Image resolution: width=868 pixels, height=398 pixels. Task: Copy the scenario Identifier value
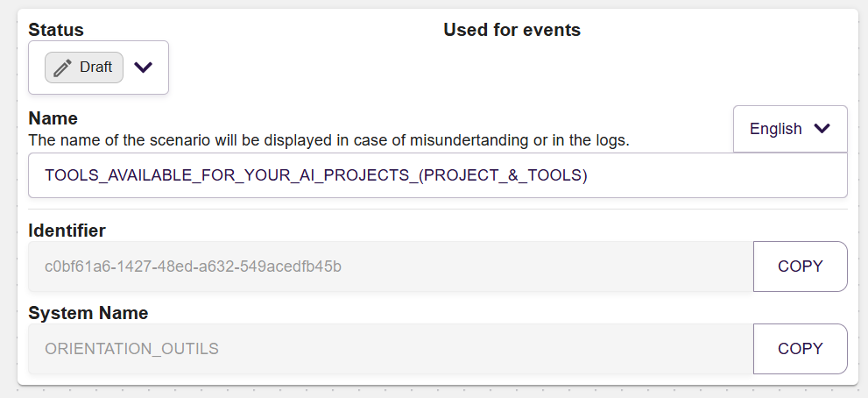[x=801, y=267]
